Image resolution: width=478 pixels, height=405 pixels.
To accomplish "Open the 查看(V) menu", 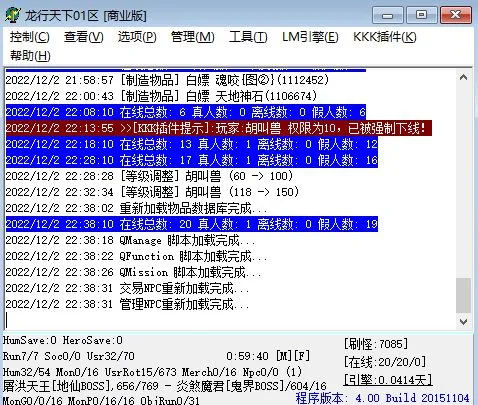I will click(x=84, y=37).
